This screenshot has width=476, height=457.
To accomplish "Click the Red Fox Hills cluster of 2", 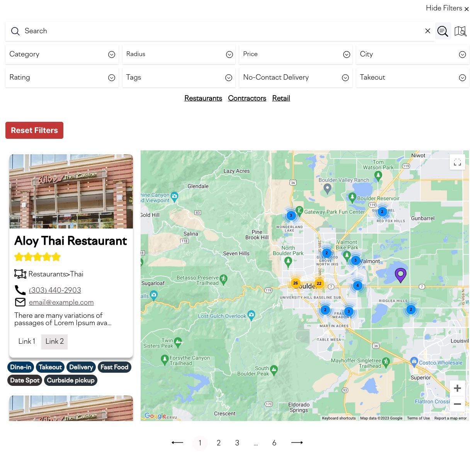I will pyautogui.click(x=382, y=211).
